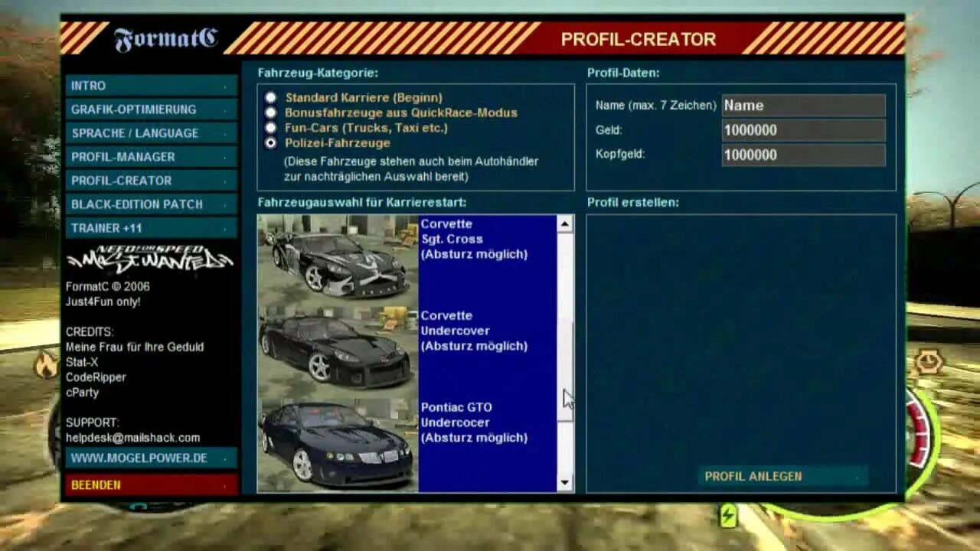Image resolution: width=980 pixels, height=551 pixels.
Task: Click the Name input field
Action: pos(802,105)
